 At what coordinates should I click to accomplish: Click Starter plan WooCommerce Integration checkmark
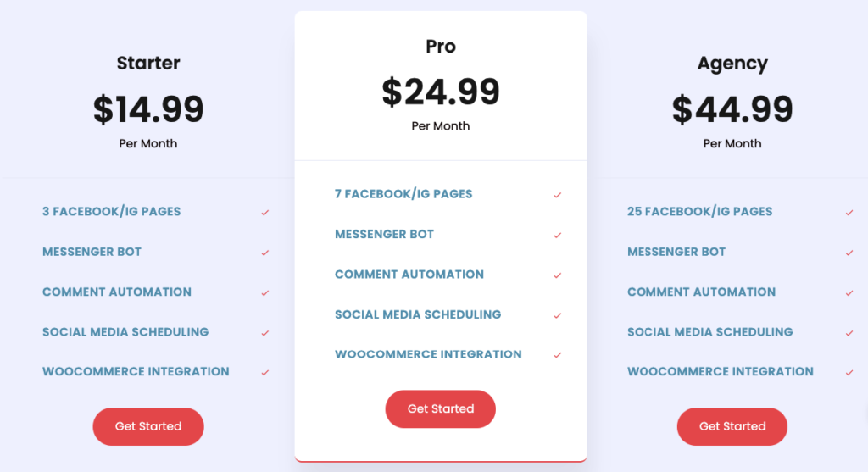[265, 373]
